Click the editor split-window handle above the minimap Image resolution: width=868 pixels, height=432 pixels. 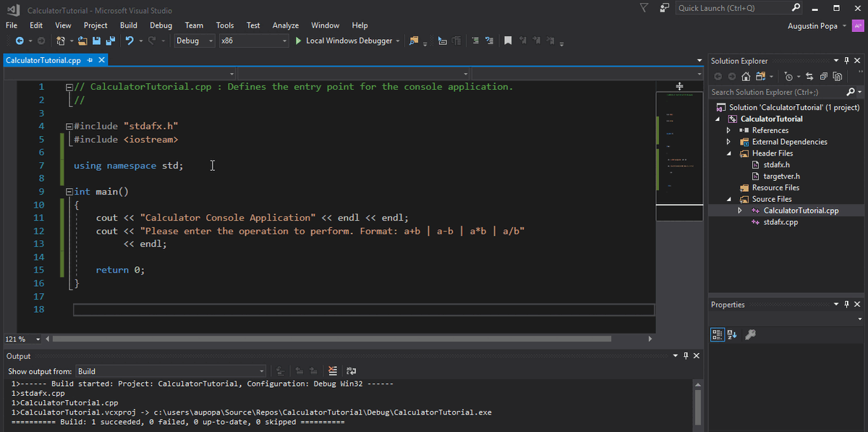pos(679,85)
